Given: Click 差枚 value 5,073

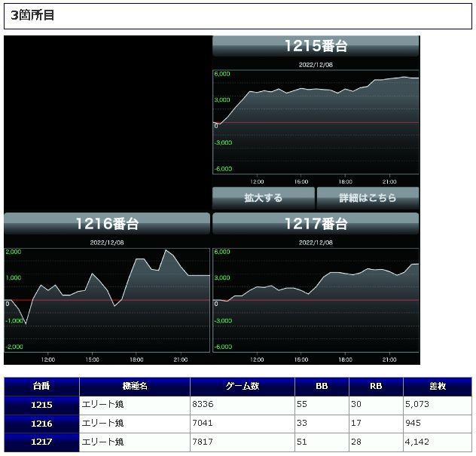Looking at the screenshot, I should click(x=417, y=404).
